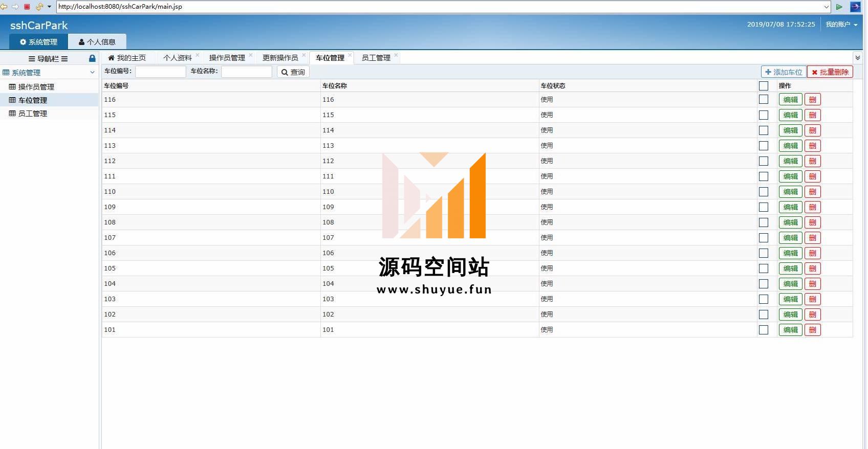Check the checkbox for row 116

tap(764, 100)
